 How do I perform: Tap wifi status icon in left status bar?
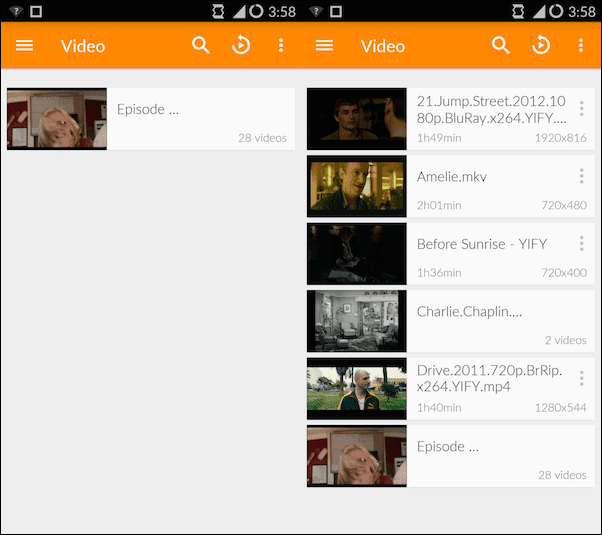click(16, 12)
